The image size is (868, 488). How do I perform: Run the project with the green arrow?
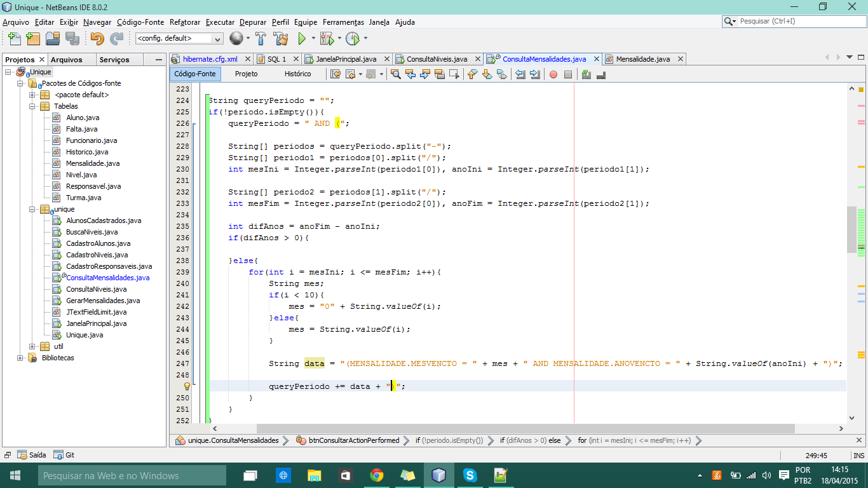pos(302,39)
